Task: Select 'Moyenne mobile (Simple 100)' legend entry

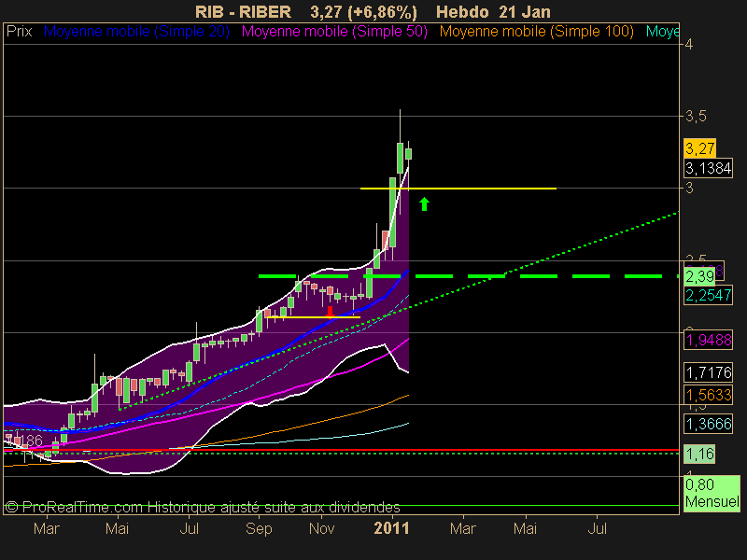Action: (x=536, y=32)
